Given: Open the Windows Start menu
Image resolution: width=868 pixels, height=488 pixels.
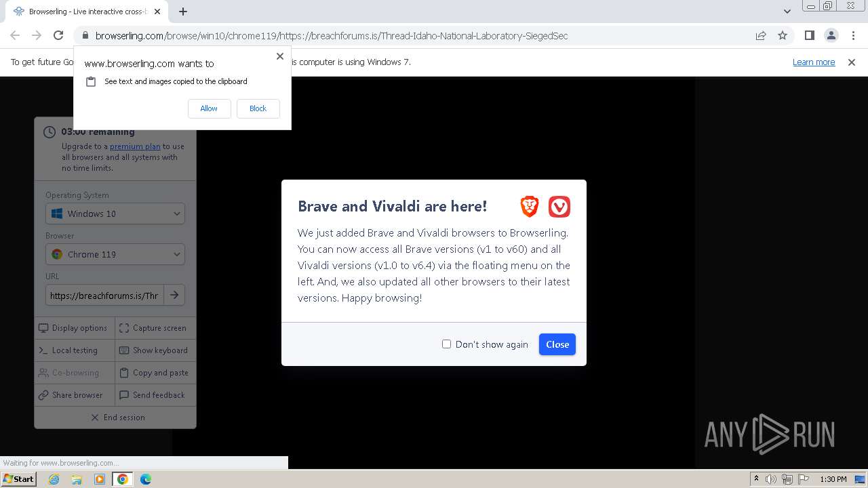Looking at the screenshot, I should (x=19, y=479).
